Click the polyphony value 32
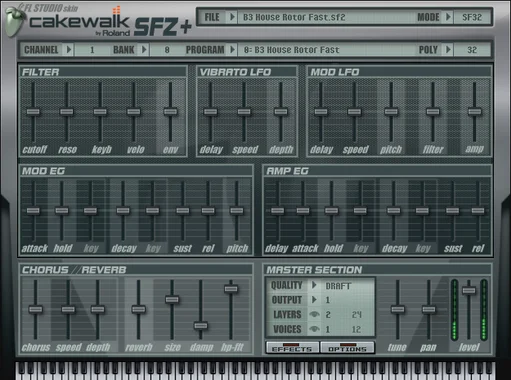 pos(472,50)
